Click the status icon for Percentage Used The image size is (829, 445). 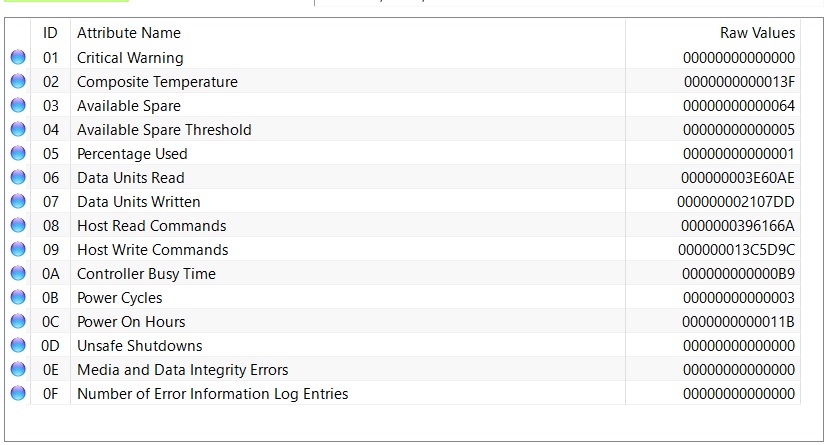tap(18, 154)
